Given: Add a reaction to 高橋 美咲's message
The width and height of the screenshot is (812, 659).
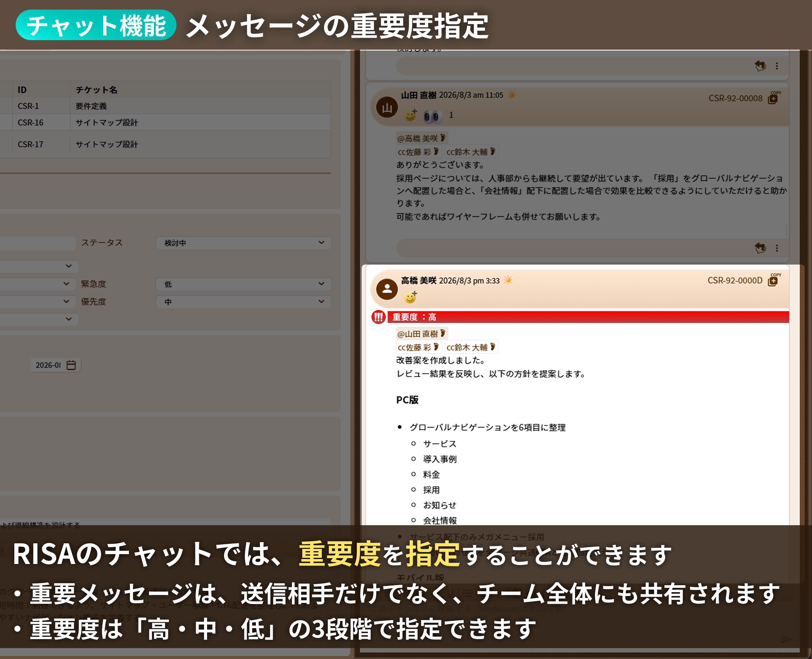Looking at the screenshot, I should pyautogui.click(x=411, y=297).
